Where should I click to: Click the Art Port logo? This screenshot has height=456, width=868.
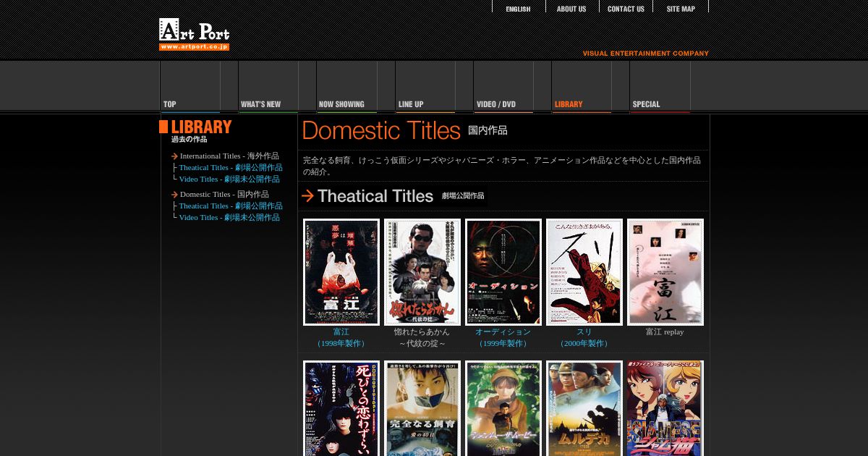194,34
